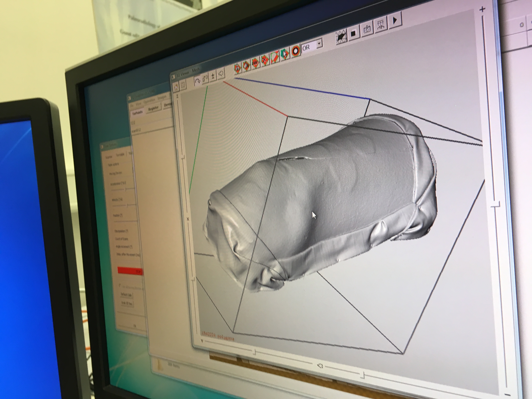Switch to the Turntable tab
The image size is (532, 399).
click(x=120, y=154)
